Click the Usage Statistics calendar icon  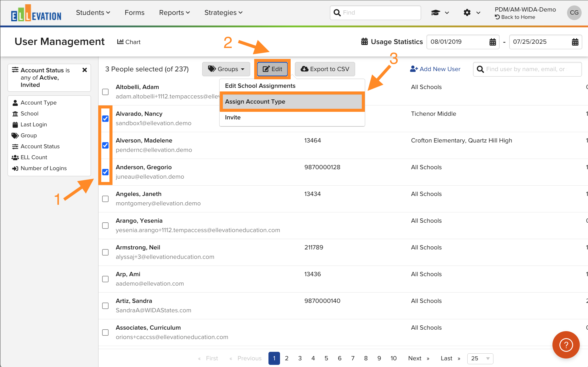[365, 42]
